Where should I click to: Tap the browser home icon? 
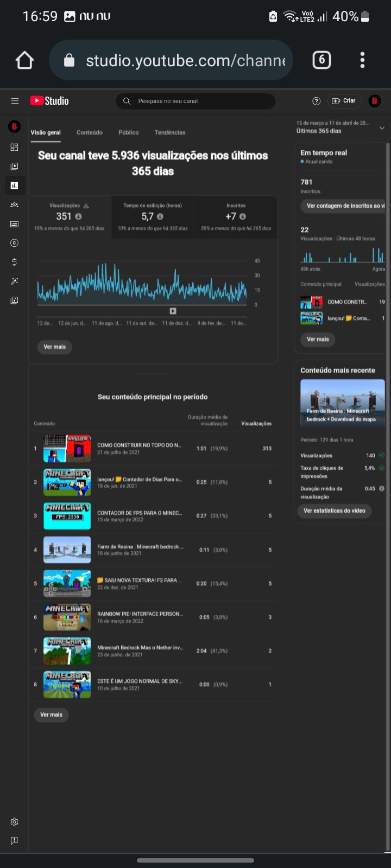click(24, 60)
